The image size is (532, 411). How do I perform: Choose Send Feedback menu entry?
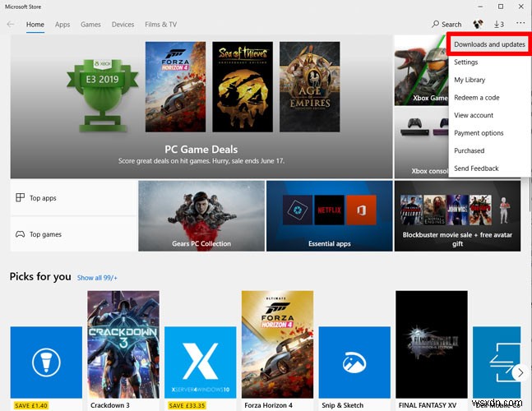489,169
